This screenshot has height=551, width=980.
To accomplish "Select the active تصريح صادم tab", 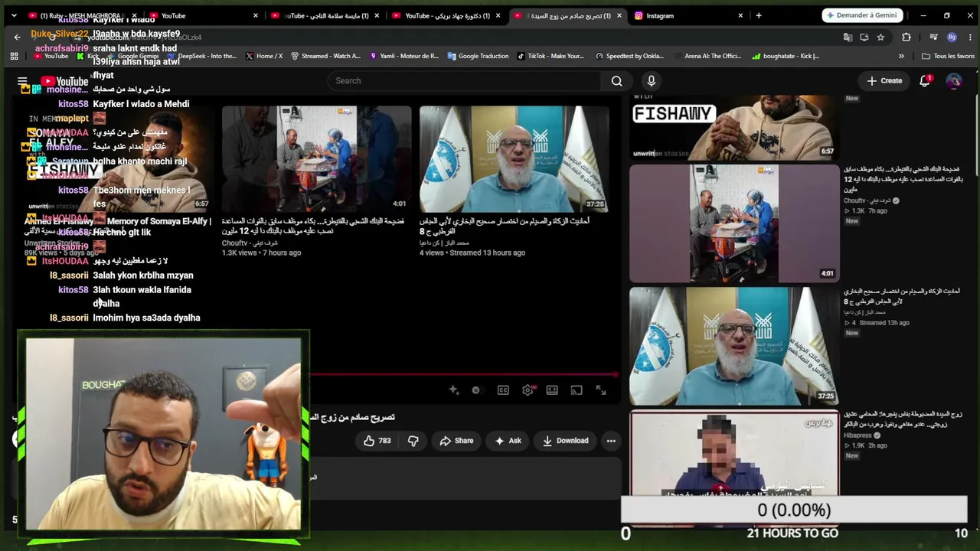I will (x=569, y=15).
